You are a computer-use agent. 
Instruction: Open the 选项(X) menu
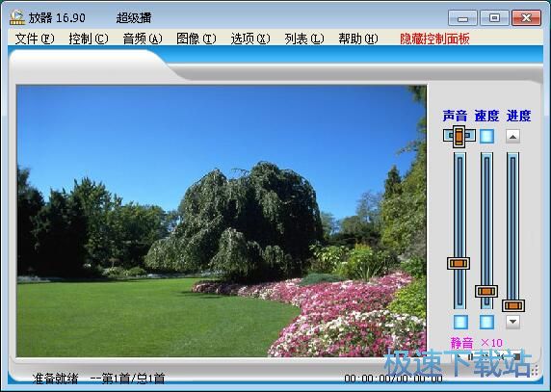click(250, 39)
